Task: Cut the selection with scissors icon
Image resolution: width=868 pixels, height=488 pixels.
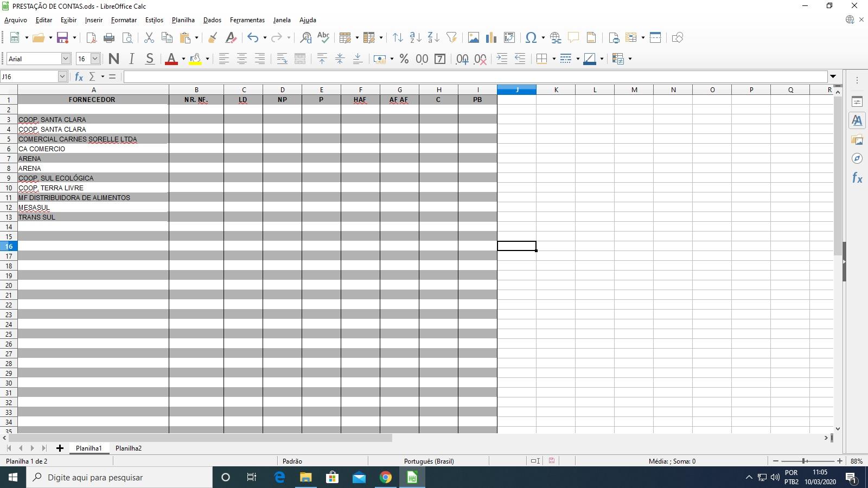Action: [x=149, y=37]
